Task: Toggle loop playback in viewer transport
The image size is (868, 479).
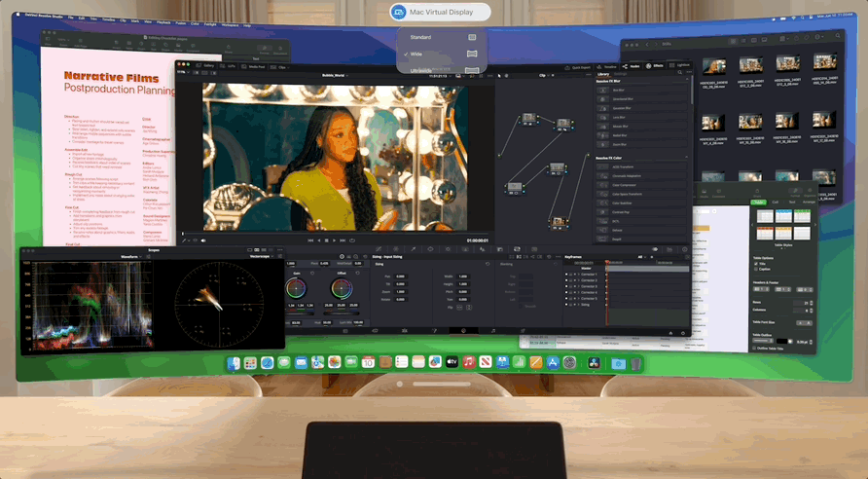Action: [x=352, y=240]
